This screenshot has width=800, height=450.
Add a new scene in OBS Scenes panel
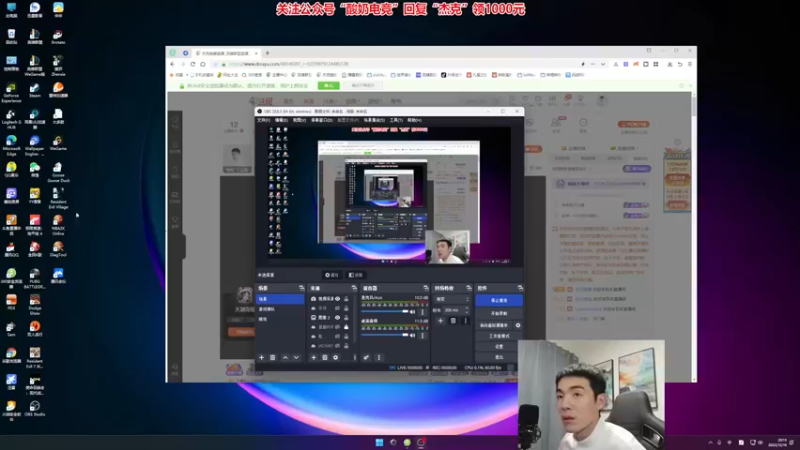261,358
